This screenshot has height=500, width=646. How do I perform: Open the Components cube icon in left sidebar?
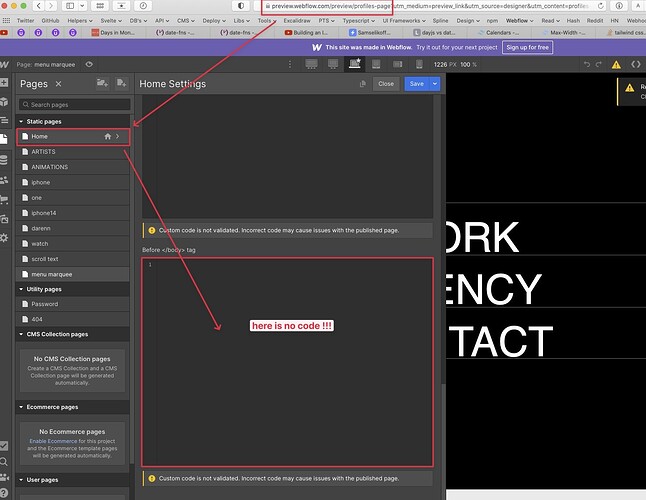click(x=4, y=102)
